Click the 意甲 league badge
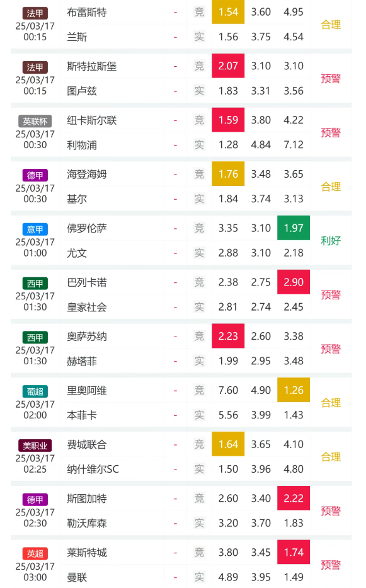 (x=35, y=229)
